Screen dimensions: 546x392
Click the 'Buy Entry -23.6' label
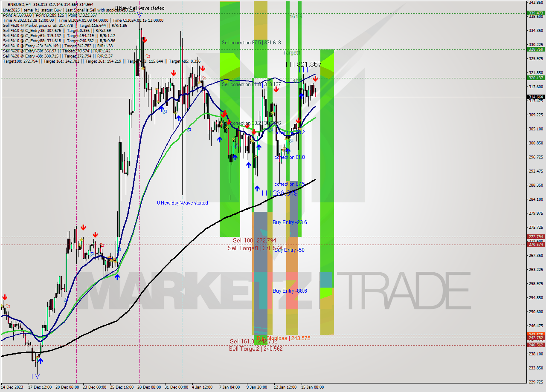coord(290,222)
